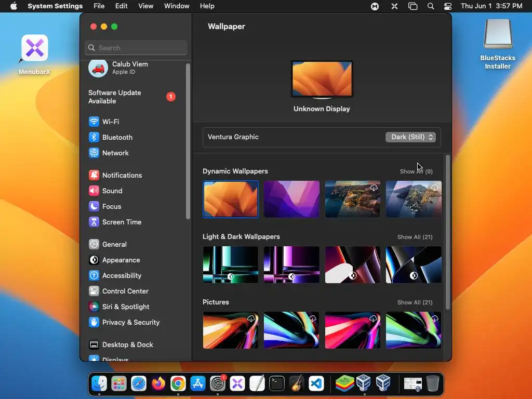Select Big Sur coastline dynamic wallpaper
This screenshot has height=399, width=532.
click(353, 199)
